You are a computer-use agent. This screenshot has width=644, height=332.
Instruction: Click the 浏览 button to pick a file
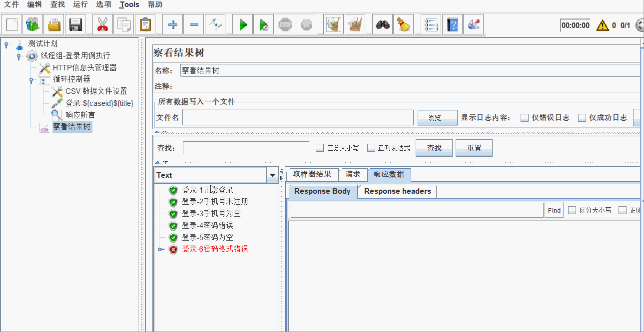(437, 117)
